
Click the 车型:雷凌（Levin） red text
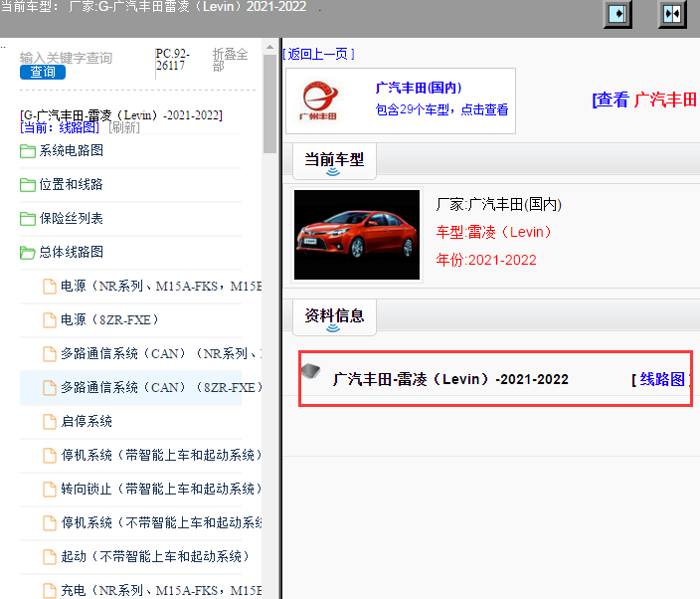click(494, 232)
